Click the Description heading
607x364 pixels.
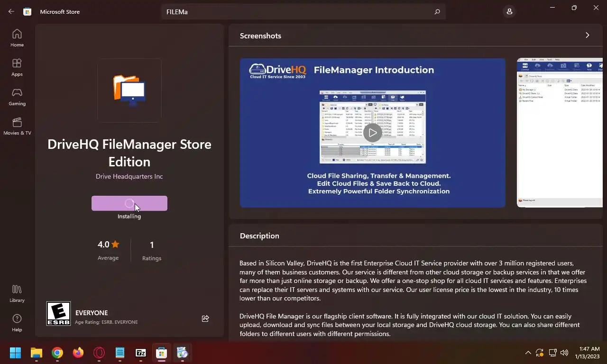click(x=259, y=236)
